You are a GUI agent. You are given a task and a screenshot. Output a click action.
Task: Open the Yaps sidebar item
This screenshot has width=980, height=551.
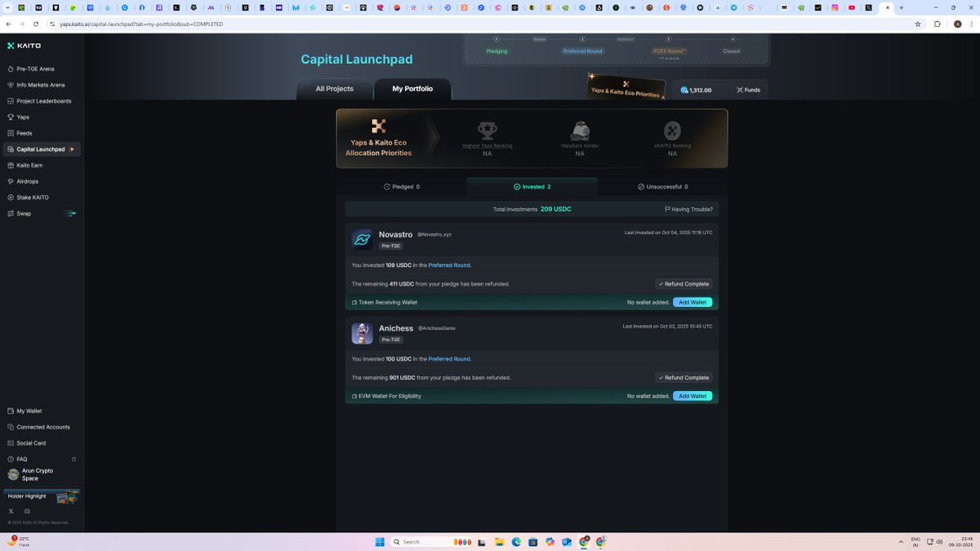[x=23, y=117]
